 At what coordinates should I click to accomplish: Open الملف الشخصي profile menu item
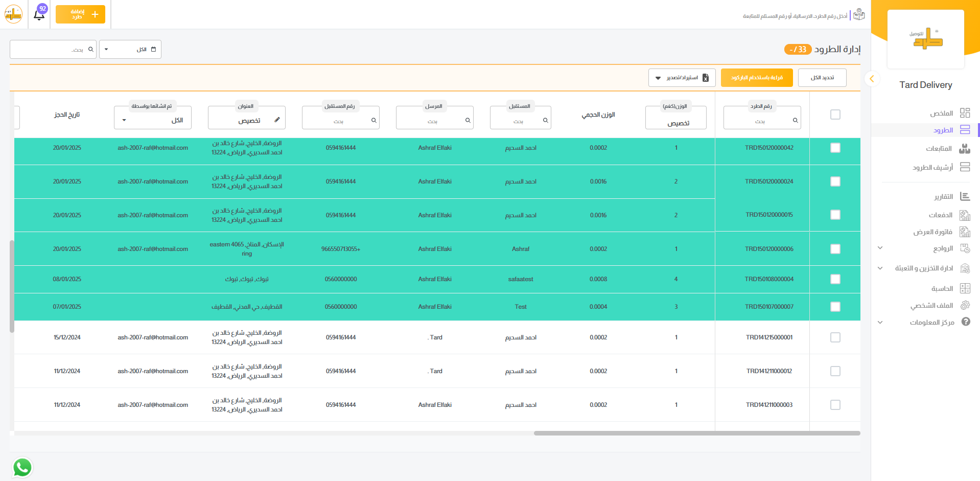[x=931, y=306]
